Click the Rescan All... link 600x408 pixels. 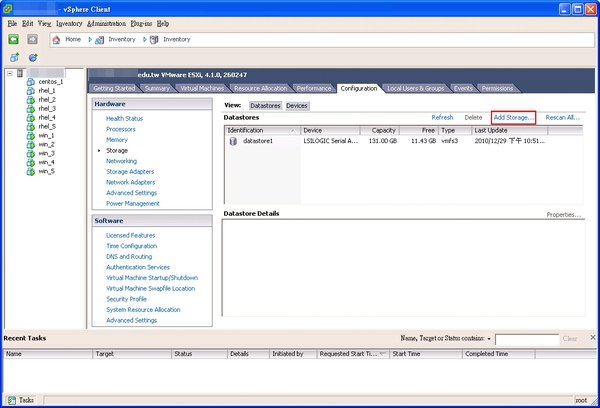(562, 118)
